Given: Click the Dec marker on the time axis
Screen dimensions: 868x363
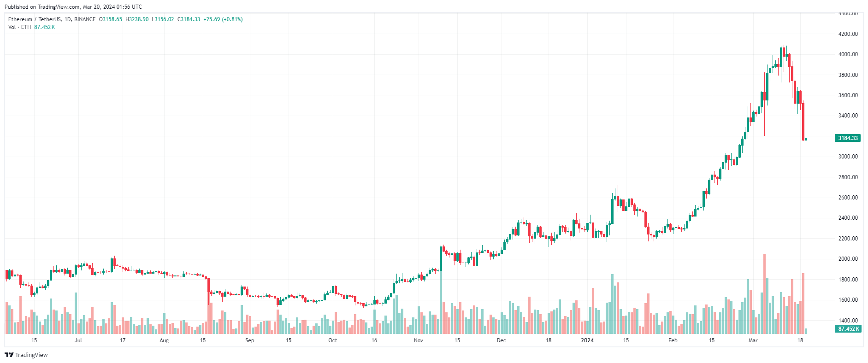Looking at the screenshot, I should tap(501, 340).
